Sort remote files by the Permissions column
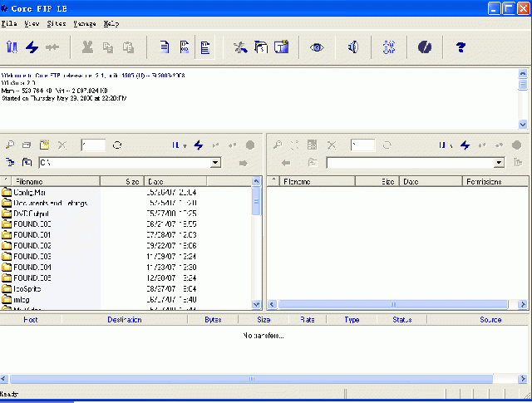Screen dimensions: 532x403 point(495,181)
